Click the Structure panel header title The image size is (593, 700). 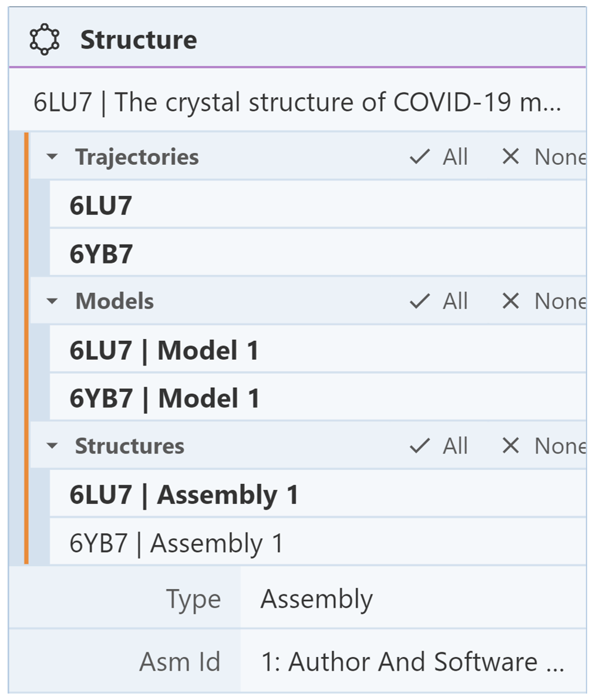pos(139,40)
